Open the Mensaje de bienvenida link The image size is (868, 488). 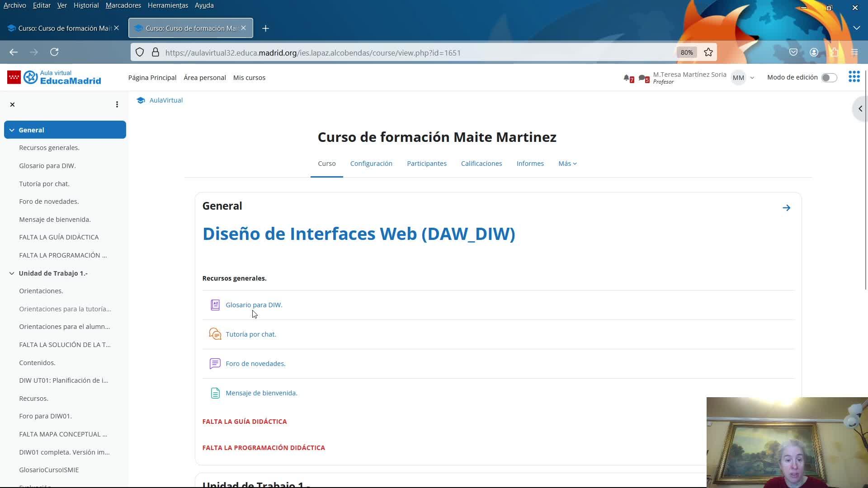(x=261, y=393)
